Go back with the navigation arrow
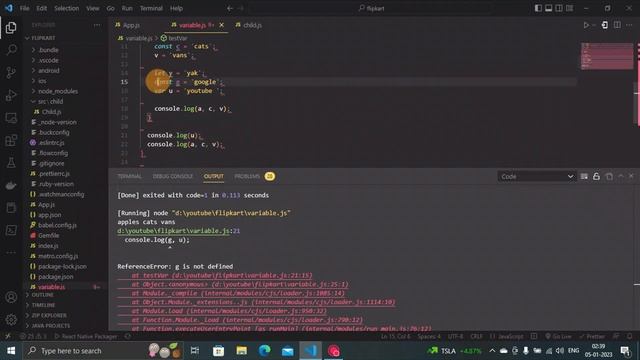 click(230, 8)
